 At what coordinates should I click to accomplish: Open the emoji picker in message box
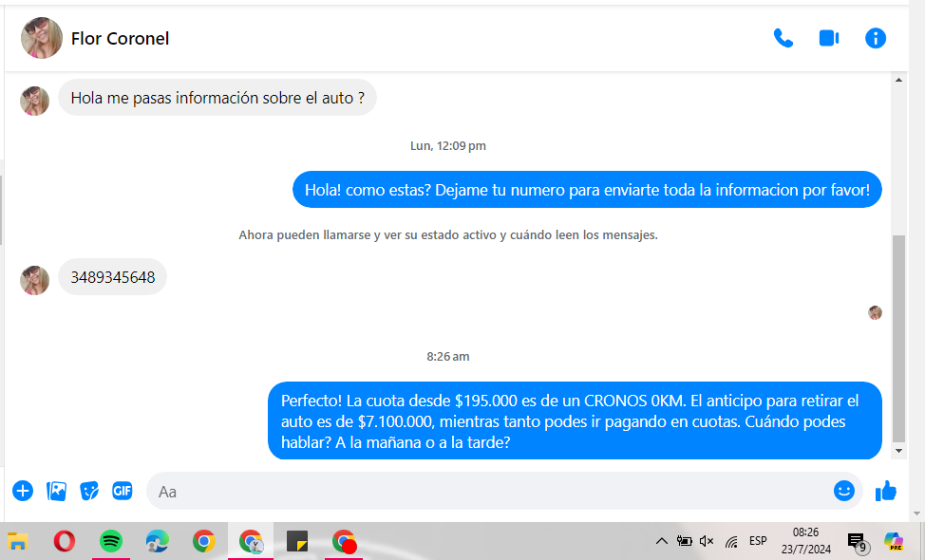coord(843,491)
